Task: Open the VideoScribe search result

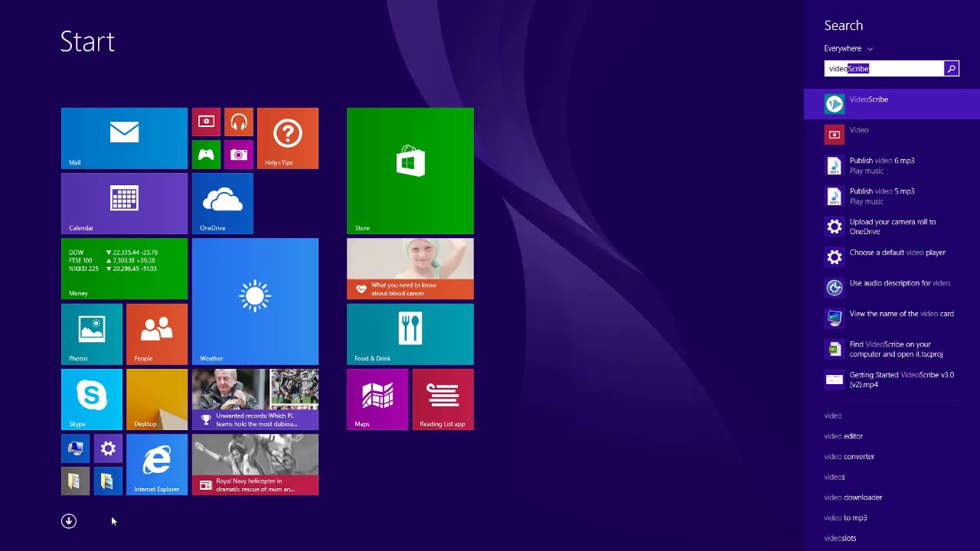Action: 892,104
